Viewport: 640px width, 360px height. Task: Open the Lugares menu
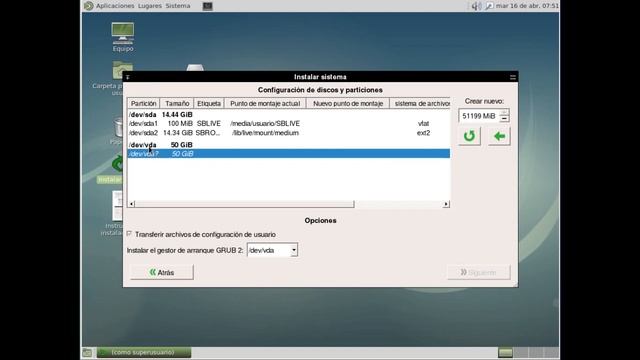pos(150,6)
